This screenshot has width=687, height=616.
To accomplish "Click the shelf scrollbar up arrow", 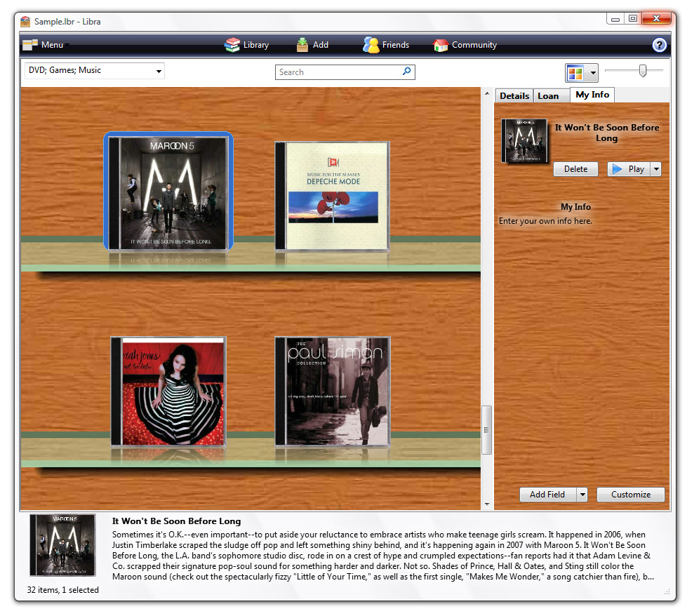I will pos(487,93).
